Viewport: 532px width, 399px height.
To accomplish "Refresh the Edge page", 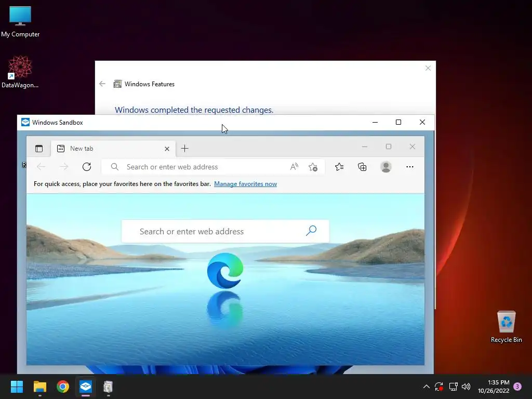I will coord(87,167).
